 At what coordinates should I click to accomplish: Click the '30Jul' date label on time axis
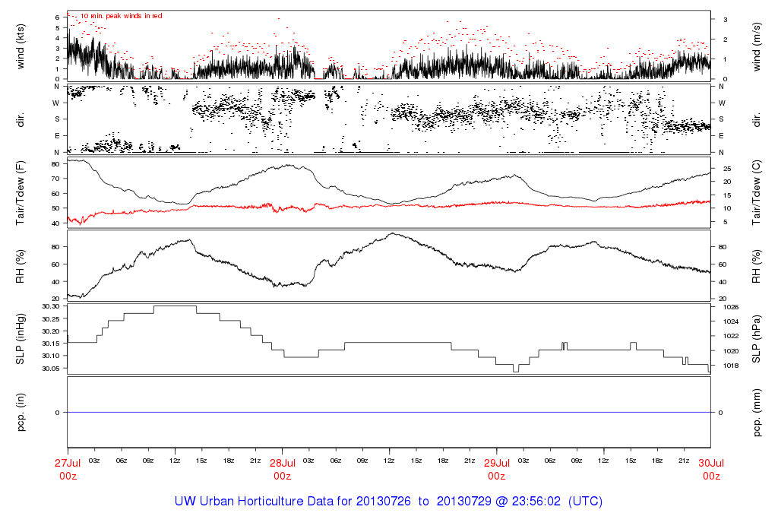click(711, 463)
